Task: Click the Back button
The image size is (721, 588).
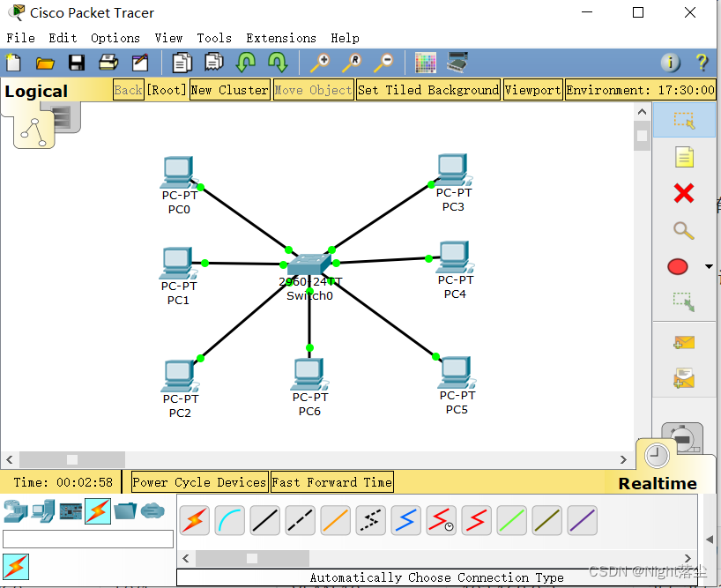Action: (x=129, y=90)
